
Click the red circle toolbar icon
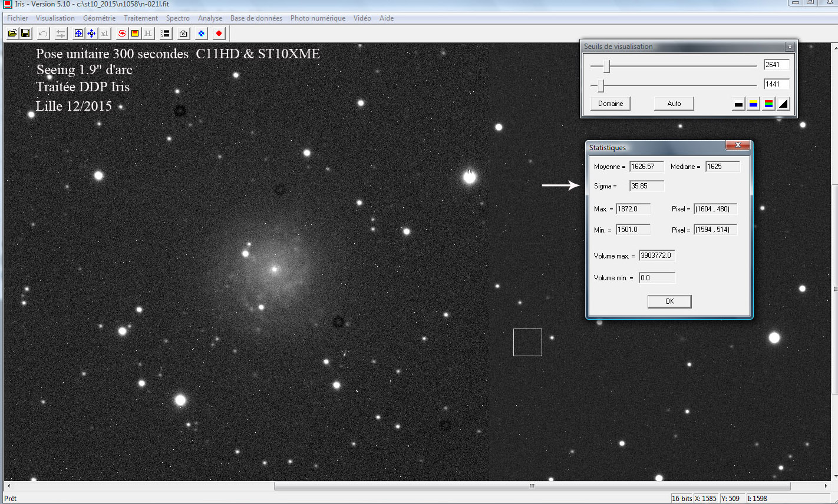(x=219, y=34)
